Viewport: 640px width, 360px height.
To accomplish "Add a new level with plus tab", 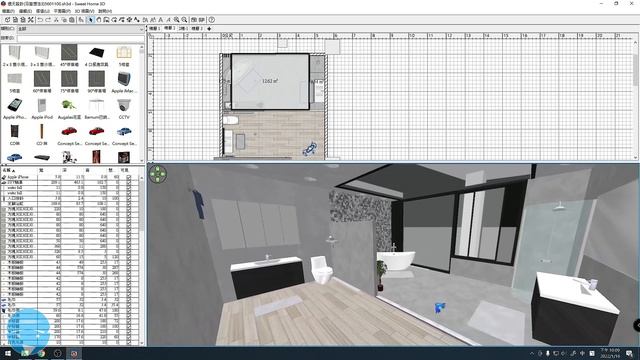I will [209, 29].
